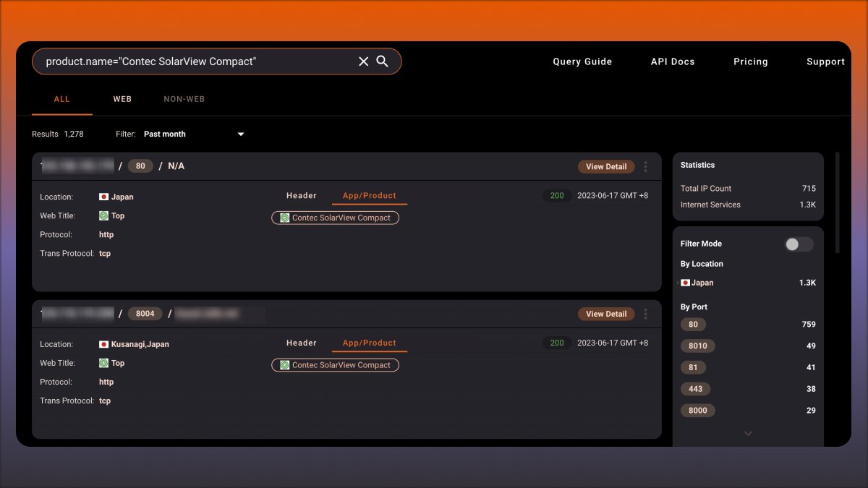This screenshot has height=488, width=868.
Task: Expand more ports with the bottom chevron
Action: 748,433
